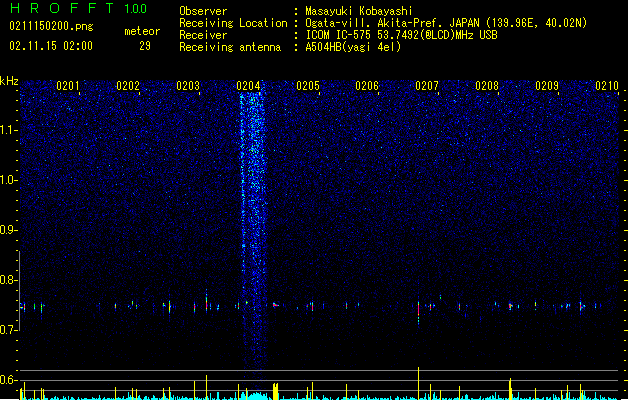Click the 0.6 kHz axis label
This screenshot has width=629, height=400.
(8, 380)
